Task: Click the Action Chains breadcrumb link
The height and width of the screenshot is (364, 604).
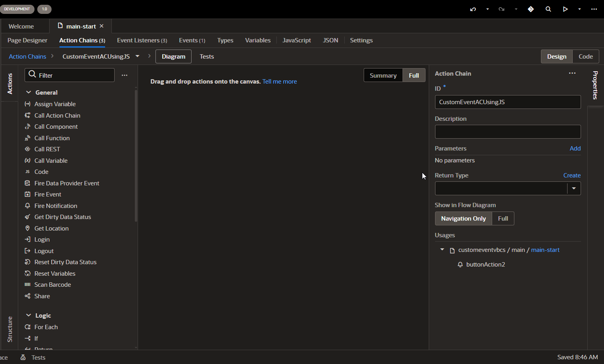Action: pos(27,57)
